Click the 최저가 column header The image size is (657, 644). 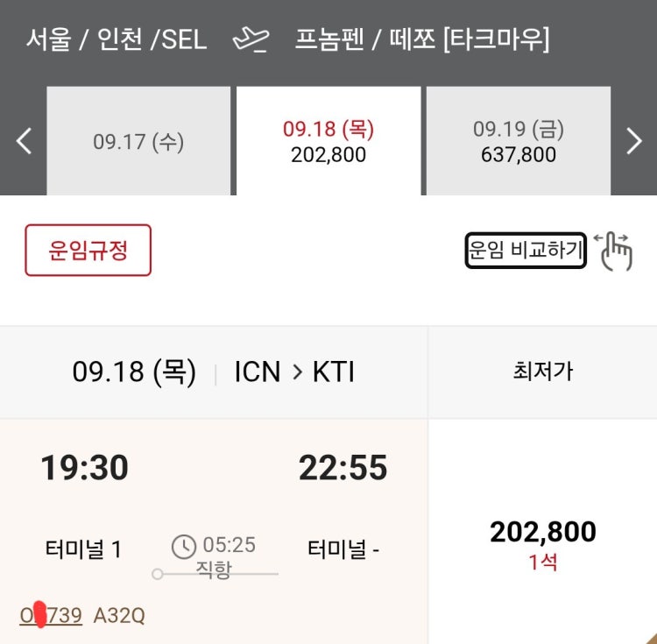(542, 372)
